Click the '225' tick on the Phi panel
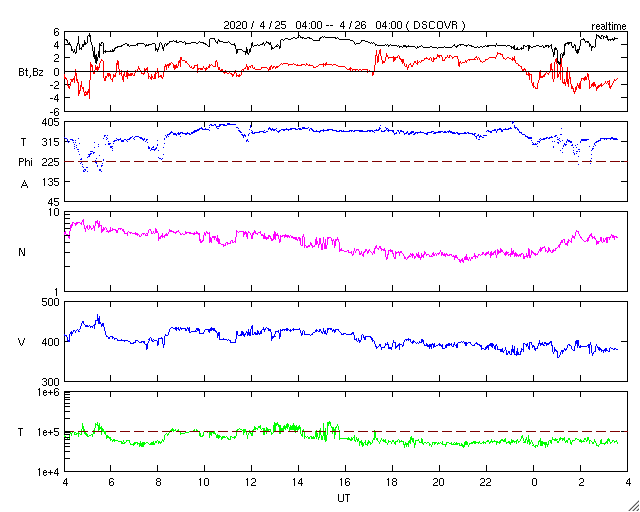 click(52, 162)
